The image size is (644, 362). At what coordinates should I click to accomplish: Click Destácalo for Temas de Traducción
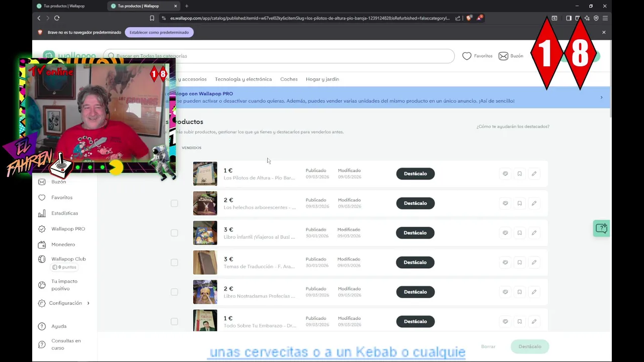pos(415,262)
